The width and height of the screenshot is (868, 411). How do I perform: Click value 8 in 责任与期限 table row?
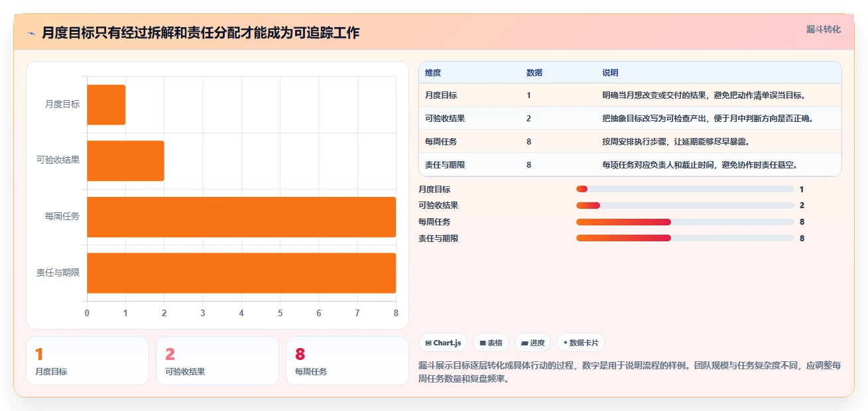point(528,164)
